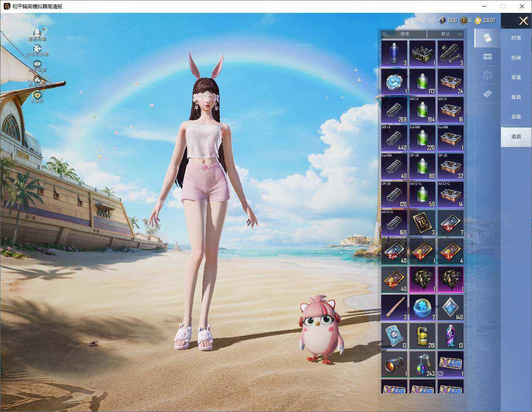Select the gold x2 1天 card with count 4
This screenshot has height=412, width=532.
pyautogui.click(x=451, y=251)
